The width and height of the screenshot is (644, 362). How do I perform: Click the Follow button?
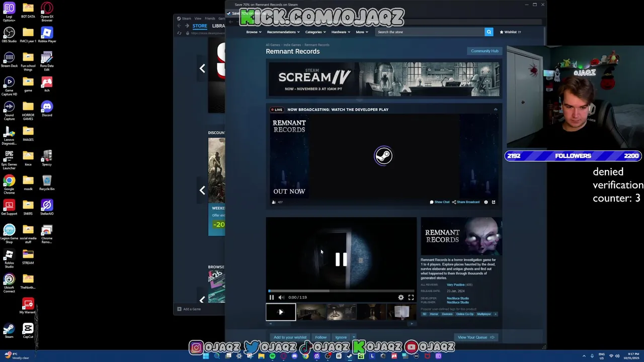coord(320,337)
